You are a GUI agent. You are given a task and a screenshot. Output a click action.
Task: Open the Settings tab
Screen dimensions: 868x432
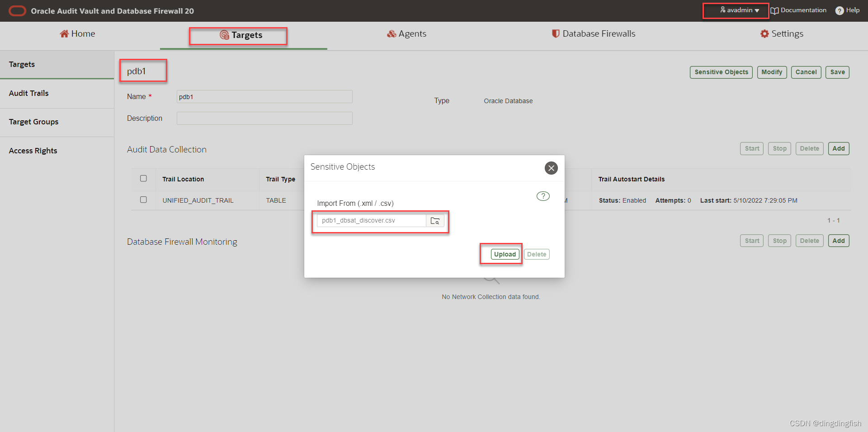tap(782, 34)
